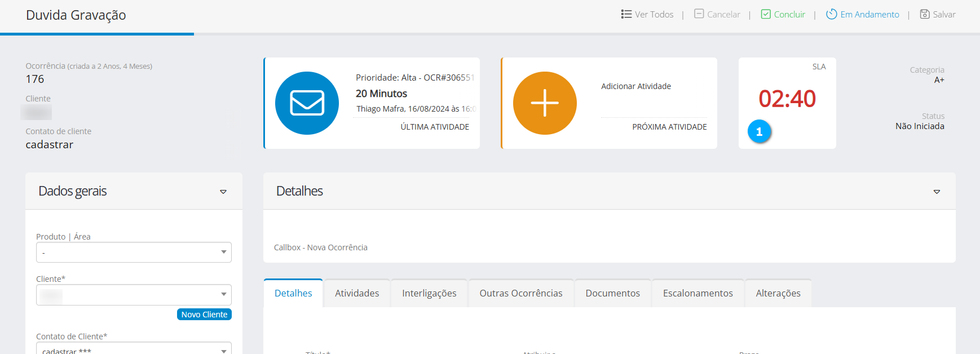Viewport: 980px width, 354px height.
Task: Collapse the Detalhes panel arrow
Action: [937, 192]
